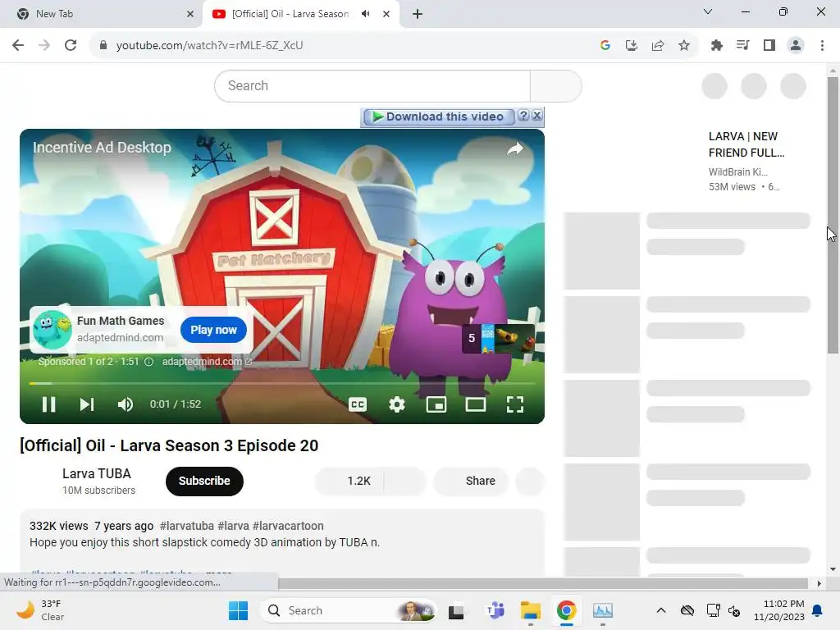Image resolution: width=840 pixels, height=630 pixels.
Task: Mute the video with the volume speaker icon
Action: pos(126,404)
